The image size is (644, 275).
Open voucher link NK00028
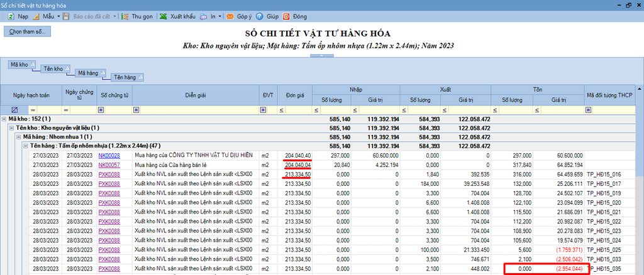point(109,155)
